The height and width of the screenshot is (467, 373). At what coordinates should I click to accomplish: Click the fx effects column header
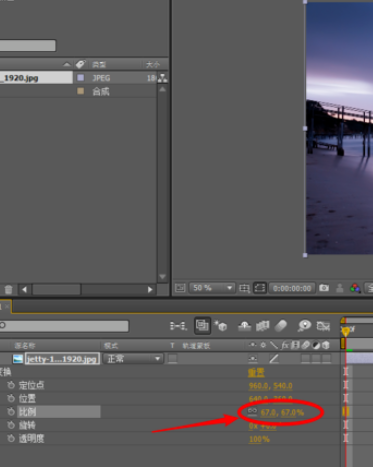285,345
